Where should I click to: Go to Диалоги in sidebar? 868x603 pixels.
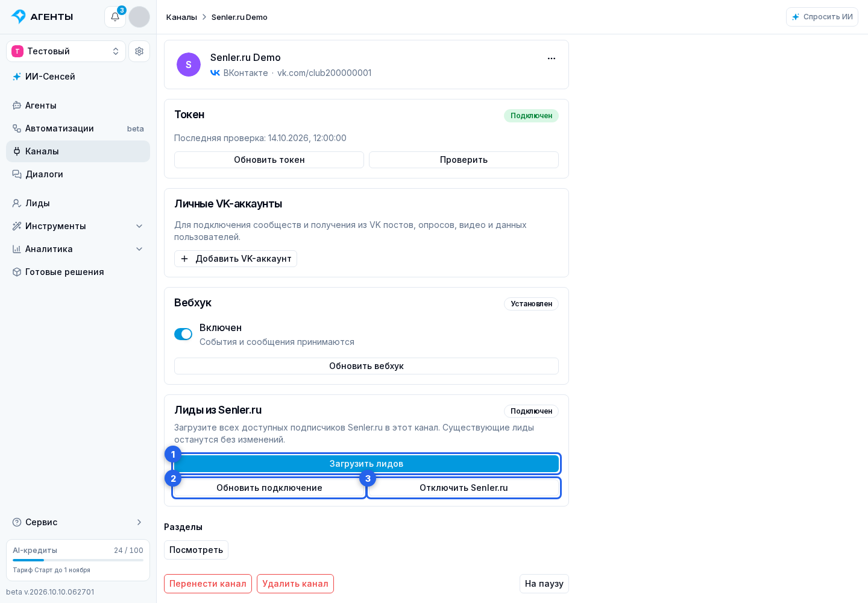tap(78, 174)
